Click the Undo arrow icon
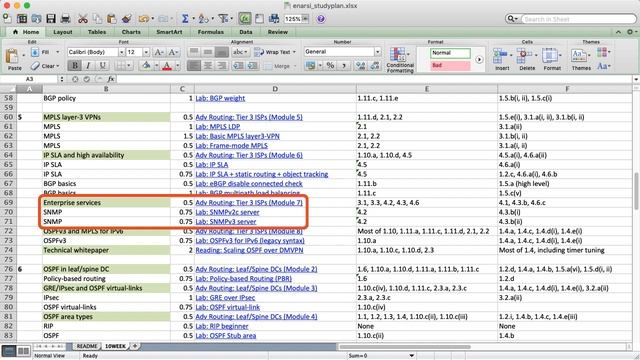 [143, 18]
